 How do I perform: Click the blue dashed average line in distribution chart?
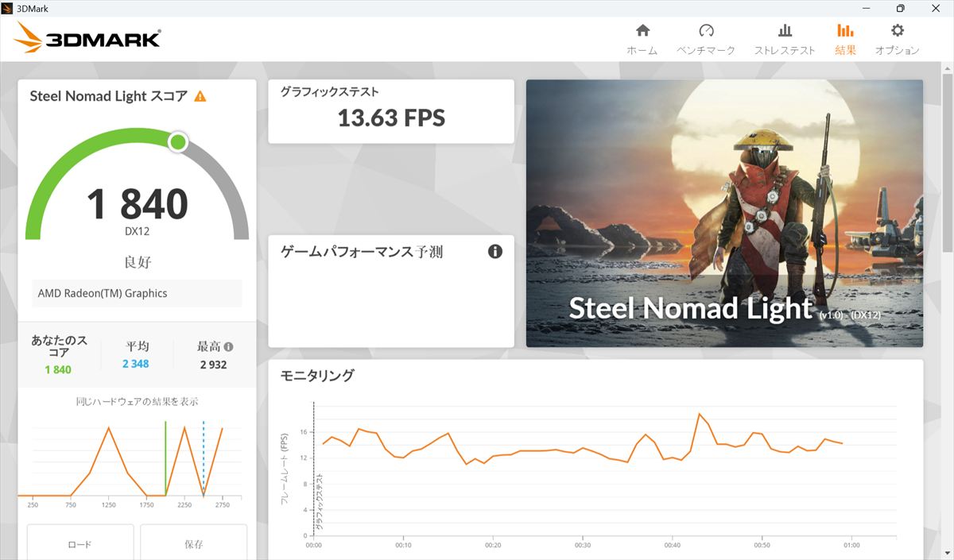pos(204,458)
